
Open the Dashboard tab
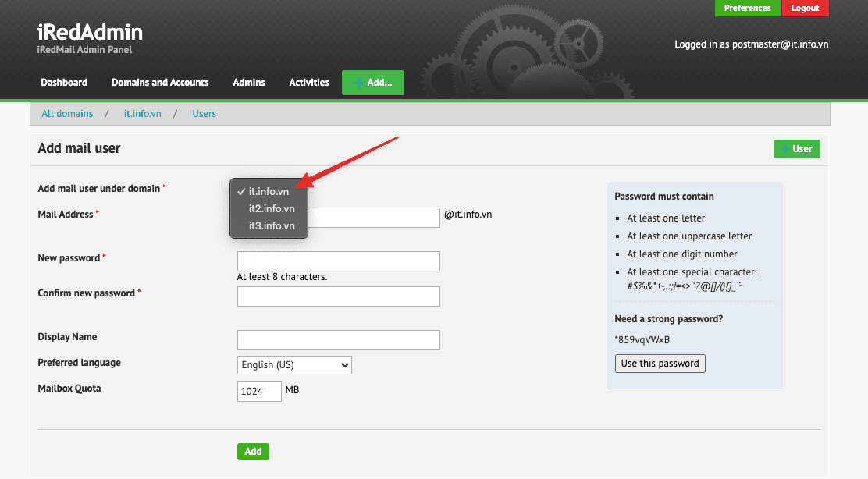(x=64, y=82)
